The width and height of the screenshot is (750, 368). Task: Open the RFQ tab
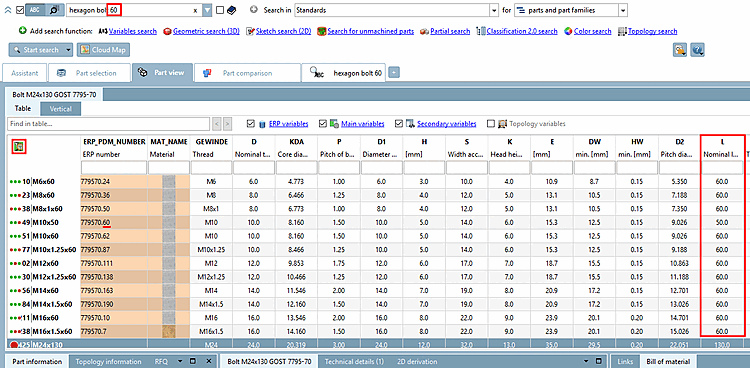161,362
